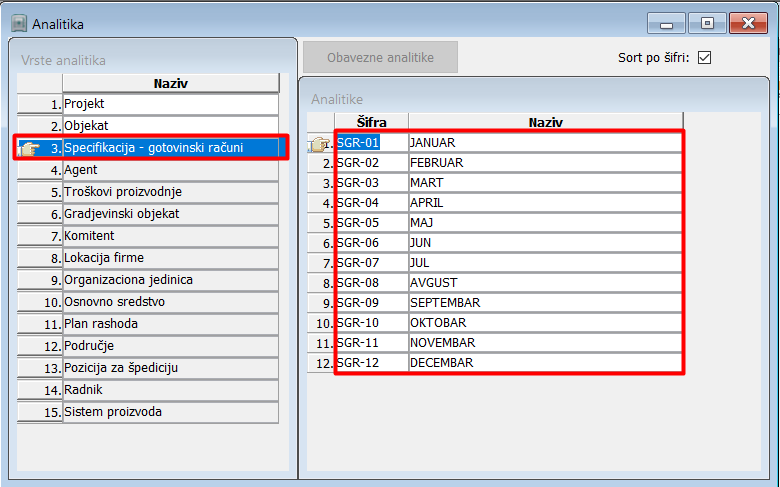Click the DECEMBAR name cell
This screenshot has height=487, width=780.
tap(546, 363)
